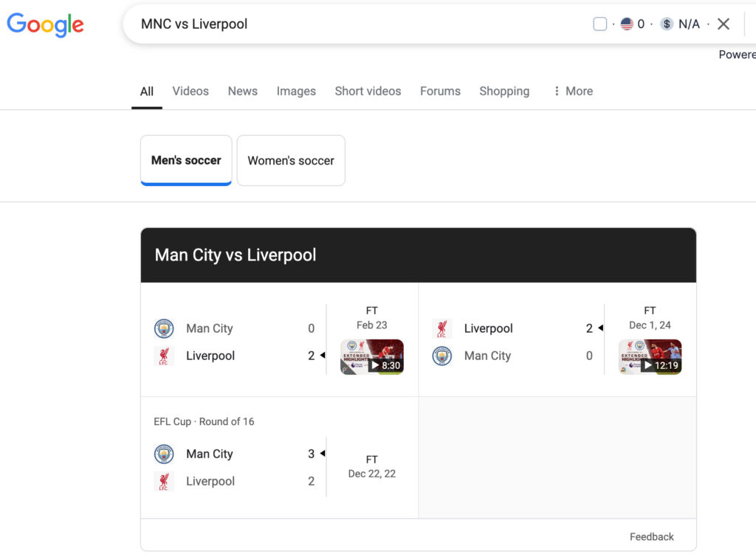Screen dimensions: 756x560
Task: Click the Google logo
Action: tap(45, 24)
